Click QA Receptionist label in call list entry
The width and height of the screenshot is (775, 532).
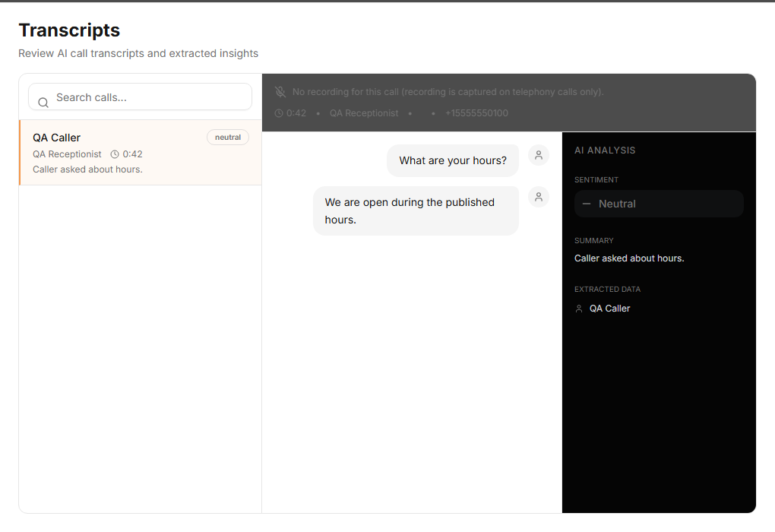[x=67, y=154]
